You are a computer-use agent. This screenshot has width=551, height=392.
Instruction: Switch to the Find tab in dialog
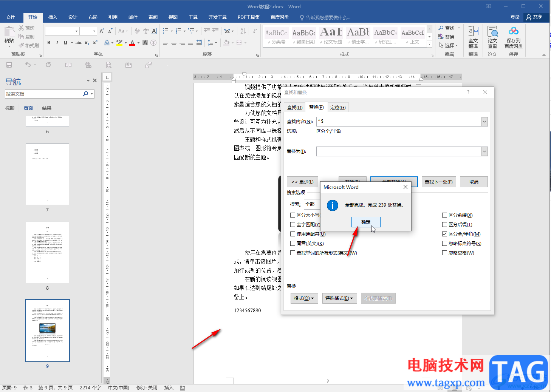pyautogui.click(x=295, y=107)
